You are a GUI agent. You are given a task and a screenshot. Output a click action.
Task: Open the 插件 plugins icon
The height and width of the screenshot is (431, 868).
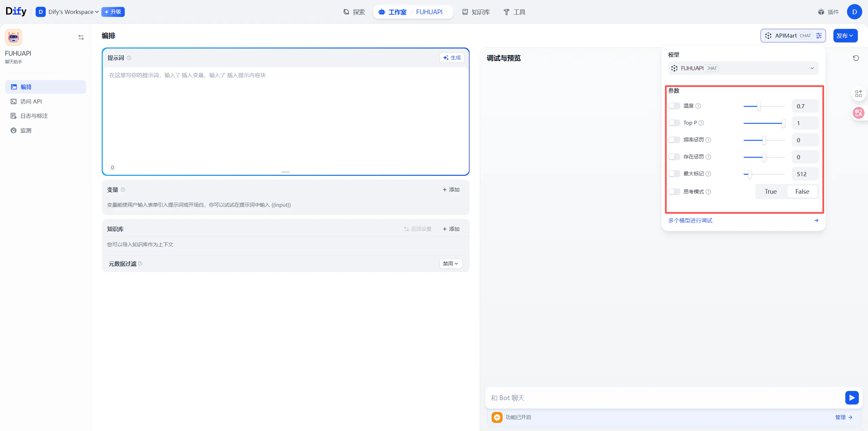821,12
